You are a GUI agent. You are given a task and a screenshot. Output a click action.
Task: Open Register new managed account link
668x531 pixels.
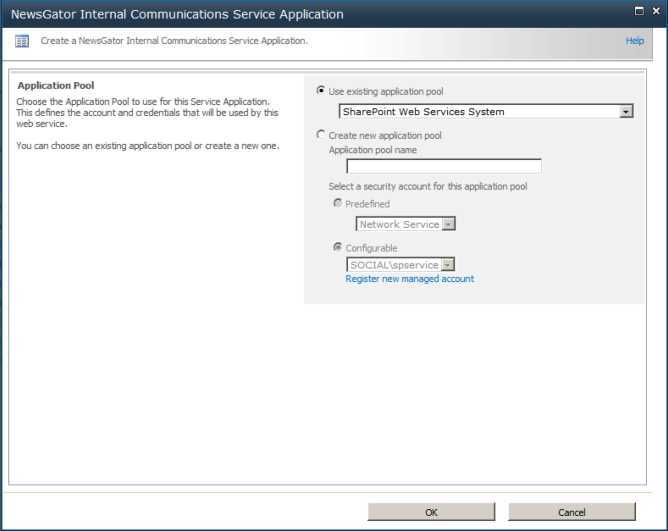409,279
